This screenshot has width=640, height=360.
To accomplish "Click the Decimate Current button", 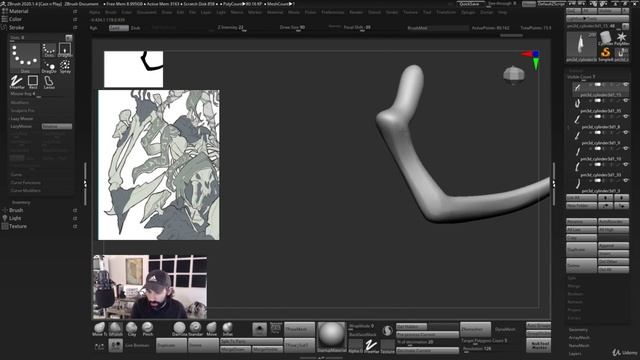I will coord(427,351).
